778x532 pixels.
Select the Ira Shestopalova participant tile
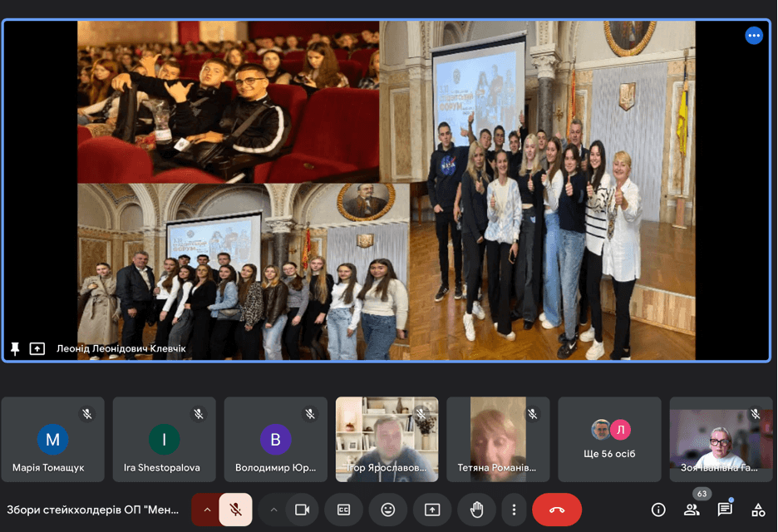pyautogui.click(x=165, y=439)
